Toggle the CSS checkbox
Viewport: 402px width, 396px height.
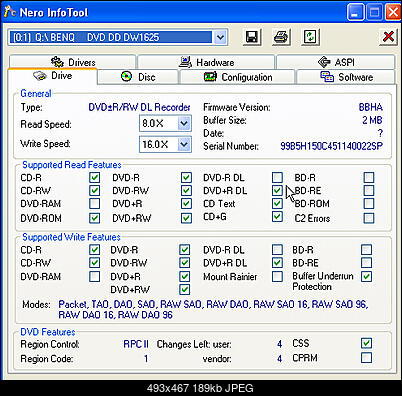(x=367, y=343)
